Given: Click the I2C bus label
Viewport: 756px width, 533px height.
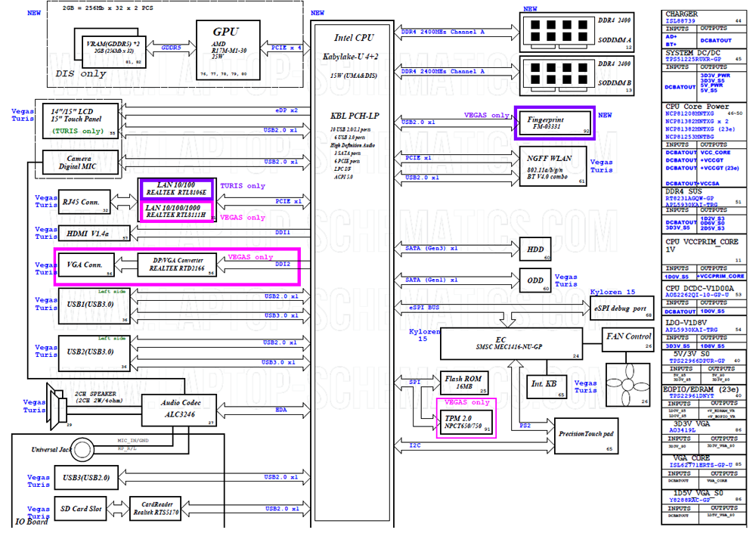Looking at the screenshot, I should (415, 445).
